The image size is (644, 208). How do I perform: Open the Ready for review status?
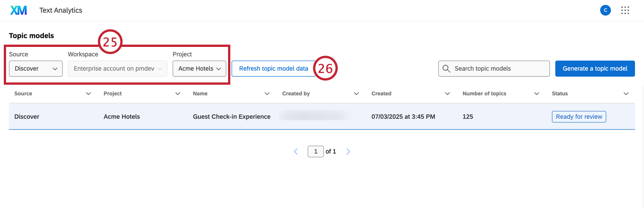[x=579, y=117]
